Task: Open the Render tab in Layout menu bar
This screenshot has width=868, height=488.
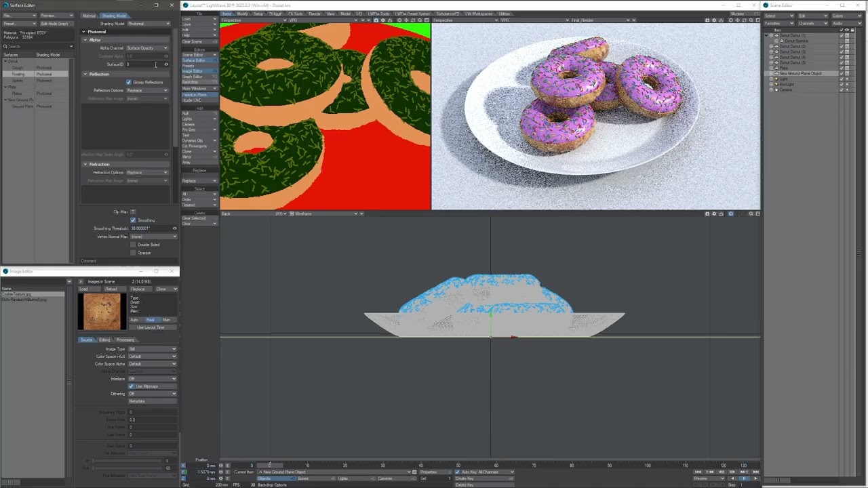Action: tap(315, 14)
